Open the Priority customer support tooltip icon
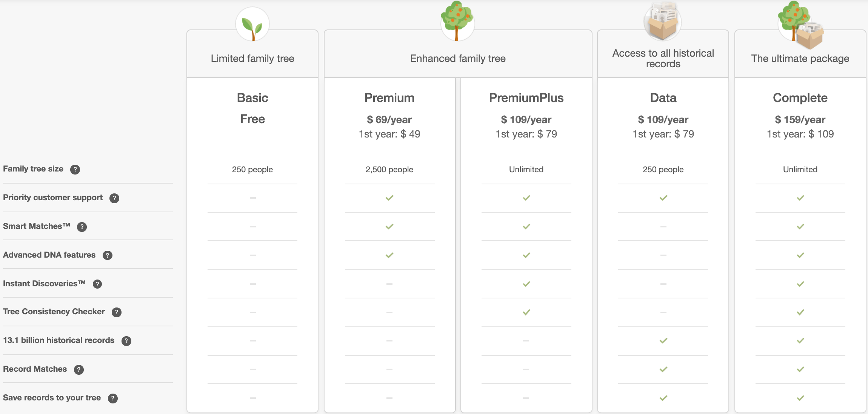The width and height of the screenshot is (868, 414). point(114,198)
